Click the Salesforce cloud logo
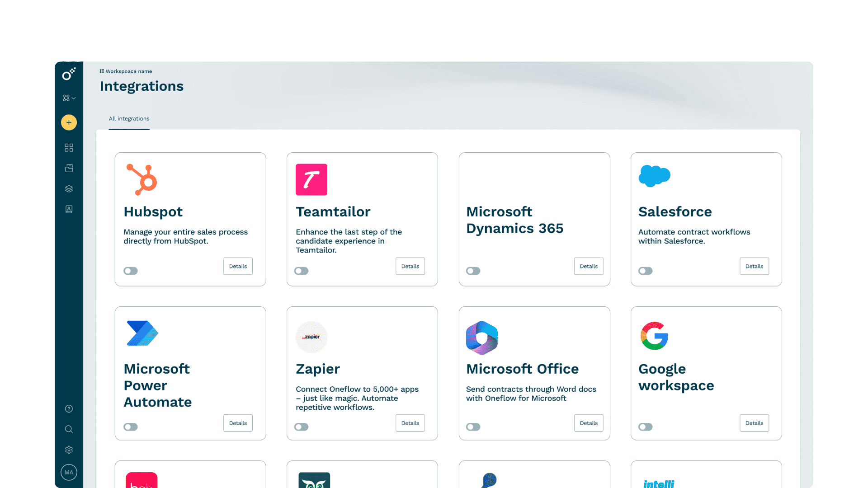The width and height of the screenshot is (868, 488). [654, 176]
